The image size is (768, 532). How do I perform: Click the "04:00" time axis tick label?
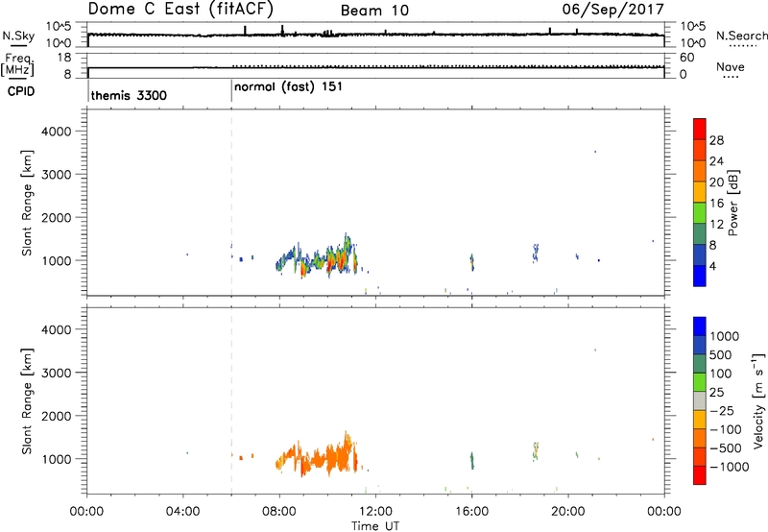(x=183, y=512)
